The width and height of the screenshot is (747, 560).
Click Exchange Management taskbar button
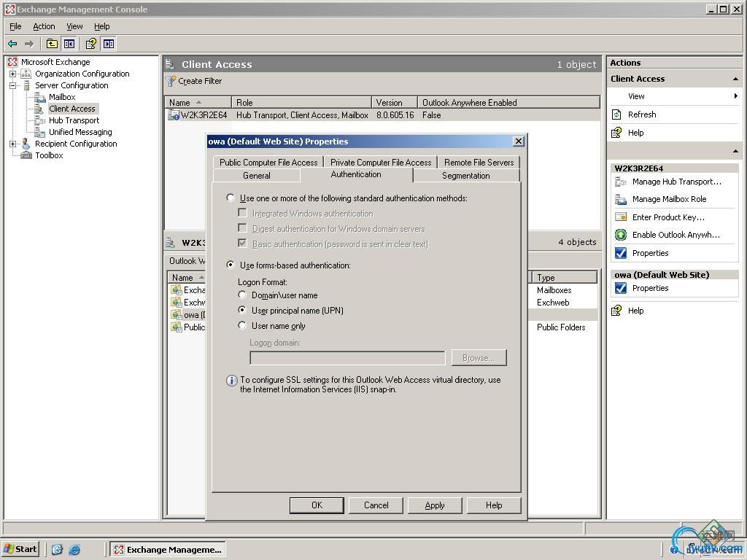pyautogui.click(x=169, y=550)
